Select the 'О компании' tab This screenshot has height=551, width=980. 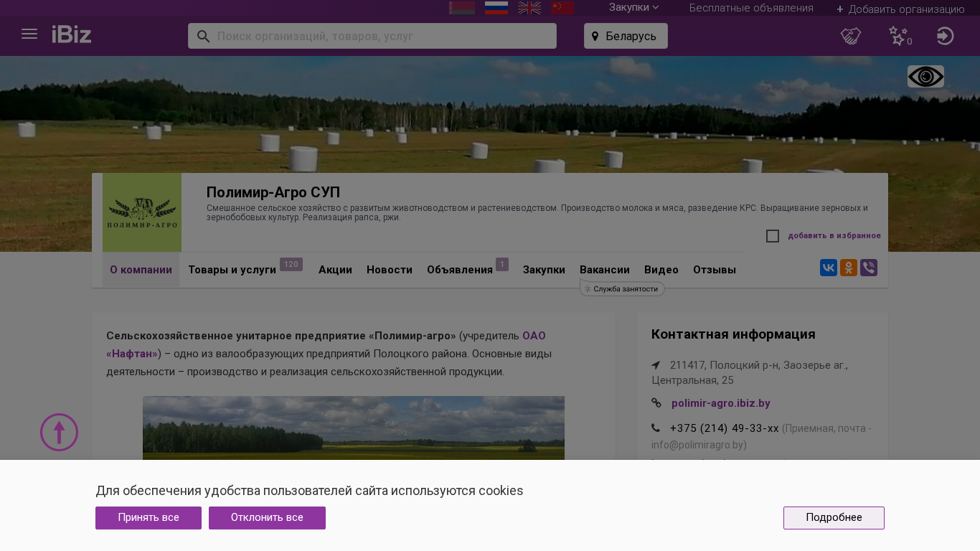[141, 270]
